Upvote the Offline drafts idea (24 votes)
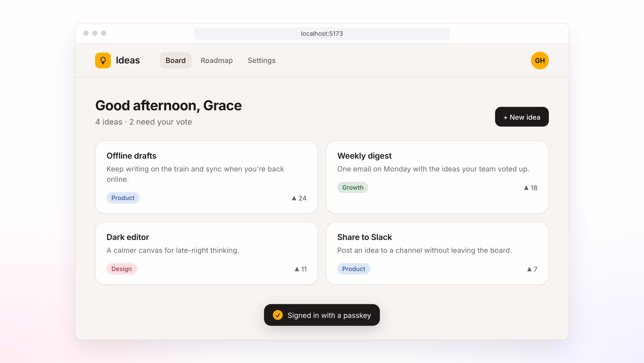This screenshot has width=644, height=363. pos(299,198)
